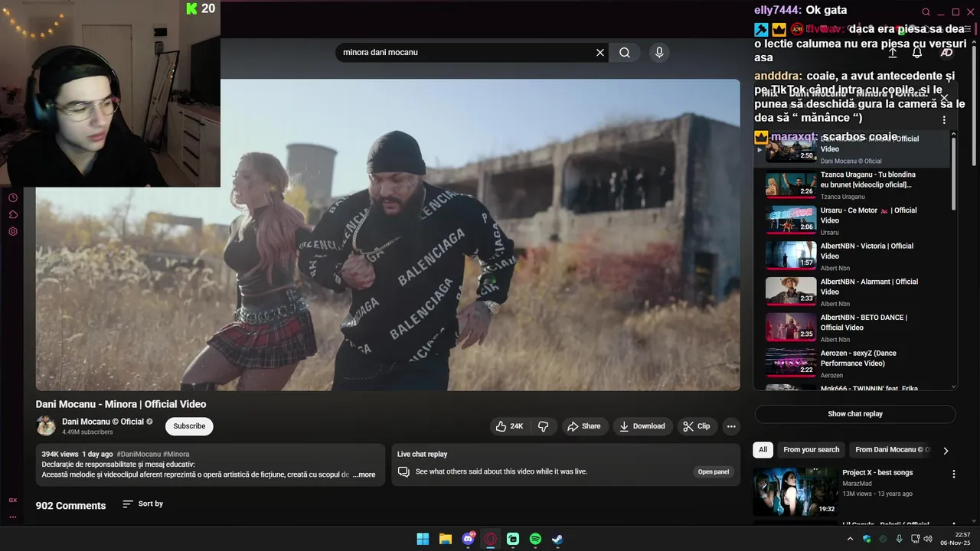Open clock and date flyout 22:57
980x551 pixels.
pos(956,539)
